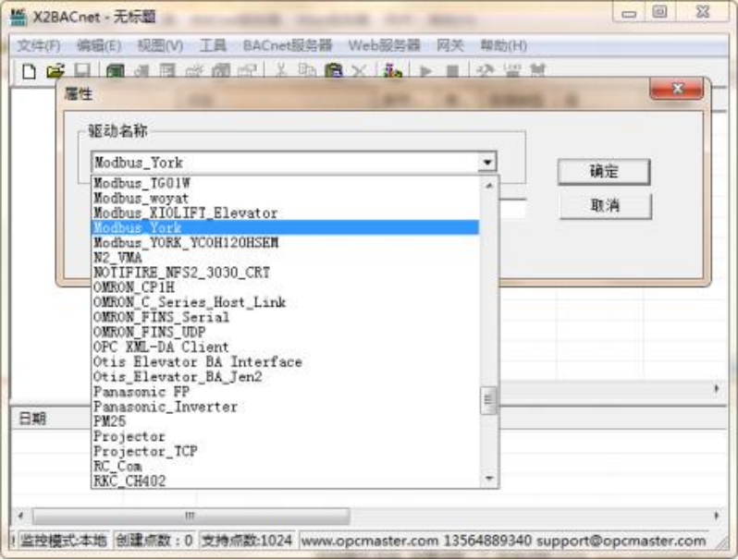This screenshot has height=560, width=738.
Task: Select Modbus_XIOLIFT_Elevator driver
Action: pos(285,213)
